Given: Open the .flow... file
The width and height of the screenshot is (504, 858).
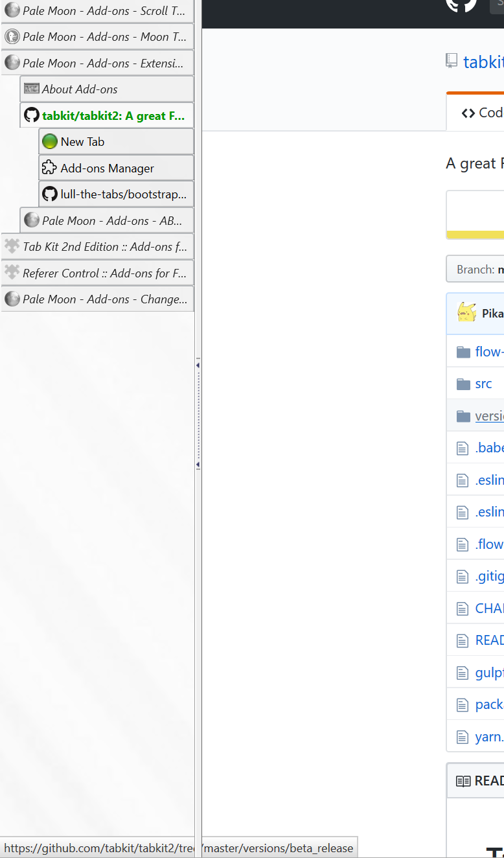Looking at the screenshot, I should 489,544.
